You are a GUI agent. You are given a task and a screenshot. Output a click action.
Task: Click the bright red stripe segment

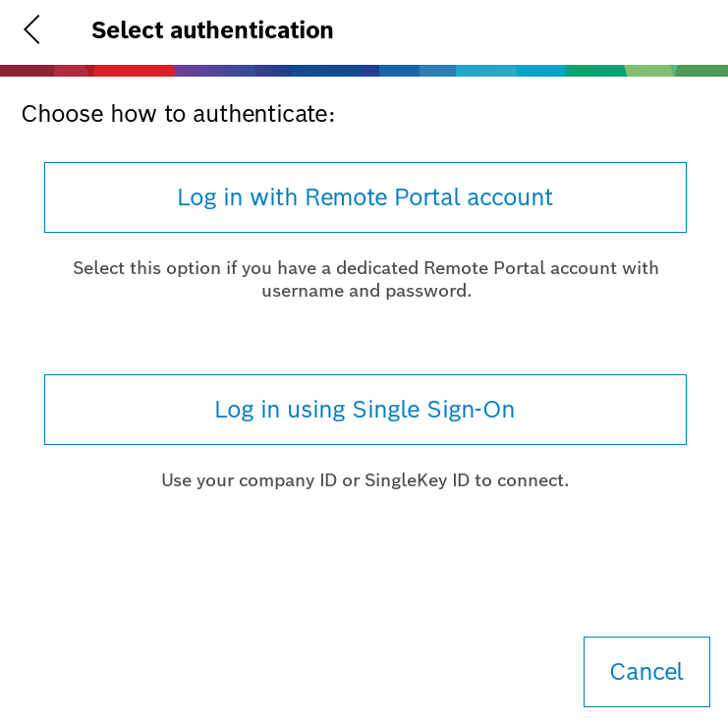134,71
